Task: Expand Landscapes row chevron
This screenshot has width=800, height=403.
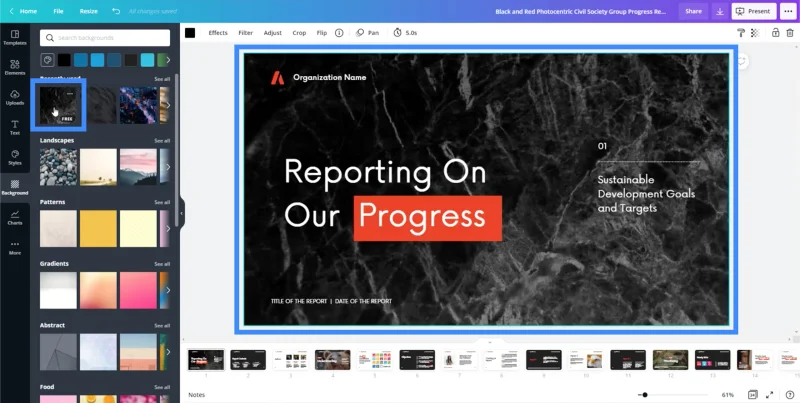Action: [168, 167]
